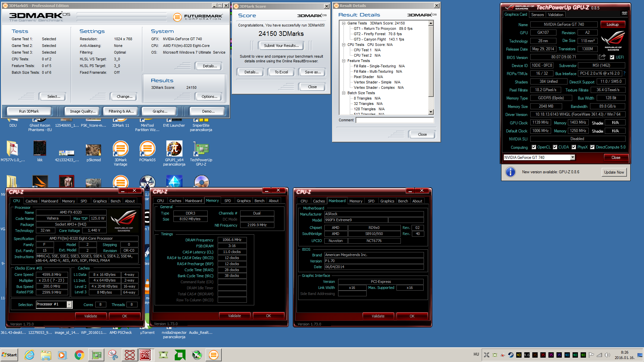Switch to the Validation tab in GPU-Z
This screenshot has height=362, width=644.
click(555, 15)
